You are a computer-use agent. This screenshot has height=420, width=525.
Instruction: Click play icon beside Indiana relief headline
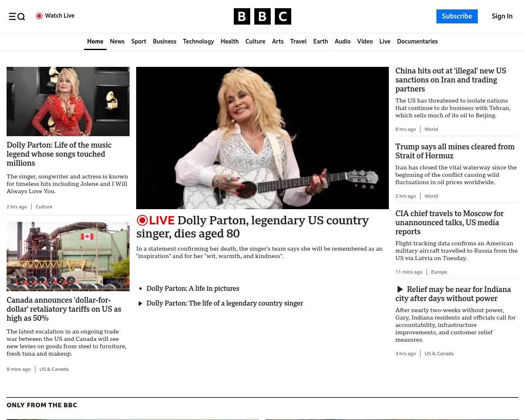(x=400, y=290)
